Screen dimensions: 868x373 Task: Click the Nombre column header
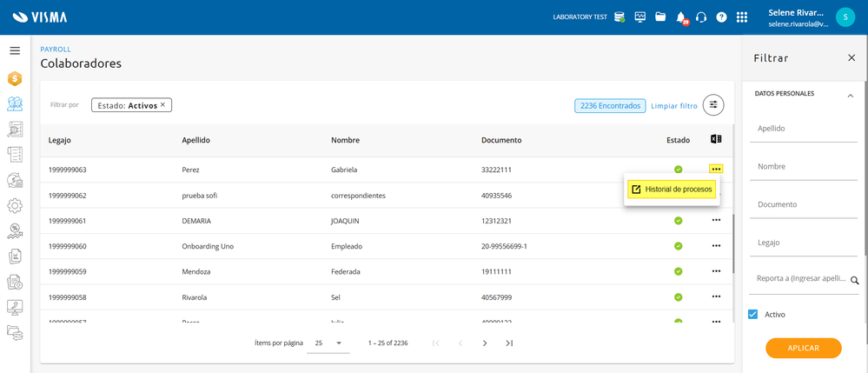pyautogui.click(x=346, y=140)
